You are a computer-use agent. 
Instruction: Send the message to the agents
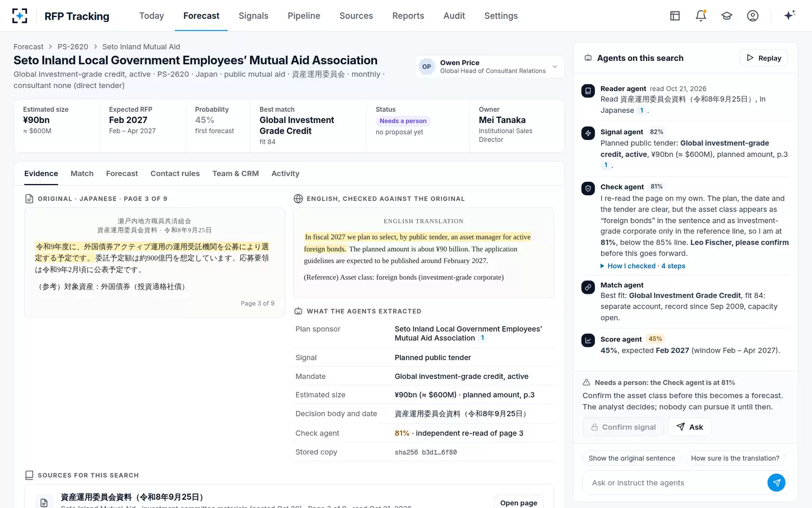(776, 483)
